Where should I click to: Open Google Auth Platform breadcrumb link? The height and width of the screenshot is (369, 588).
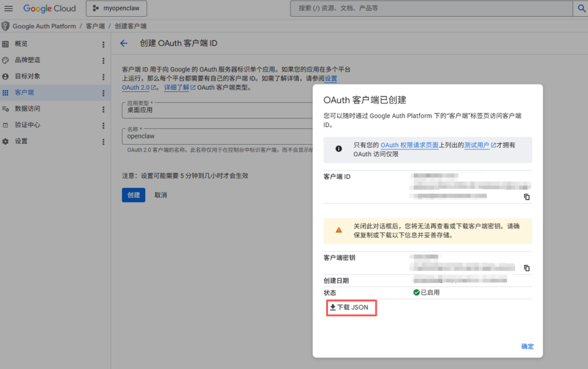(44, 26)
